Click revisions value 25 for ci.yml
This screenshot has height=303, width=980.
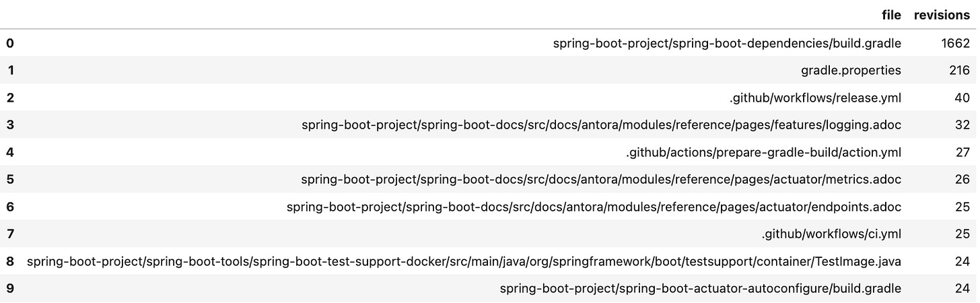(x=963, y=234)
